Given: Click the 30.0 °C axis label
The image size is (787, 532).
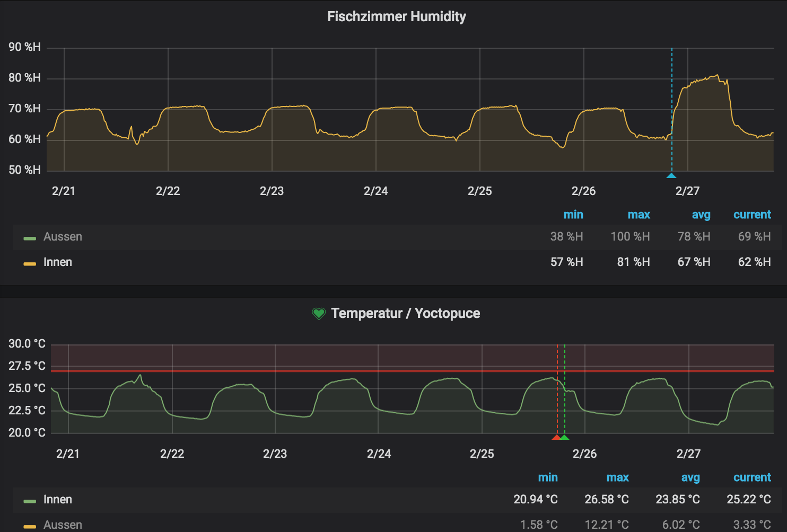Looking at the screenshot, I should (x=27, y=344).
